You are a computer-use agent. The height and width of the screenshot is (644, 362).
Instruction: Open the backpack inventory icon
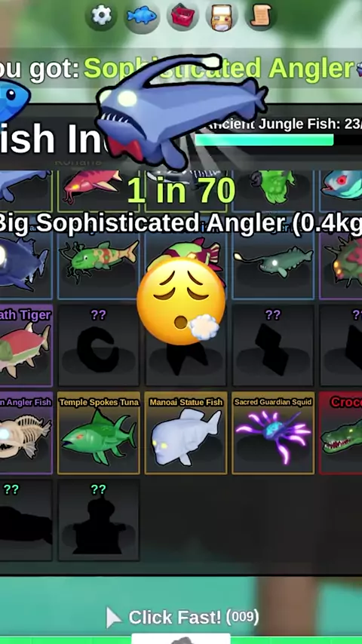coord(222,17)
